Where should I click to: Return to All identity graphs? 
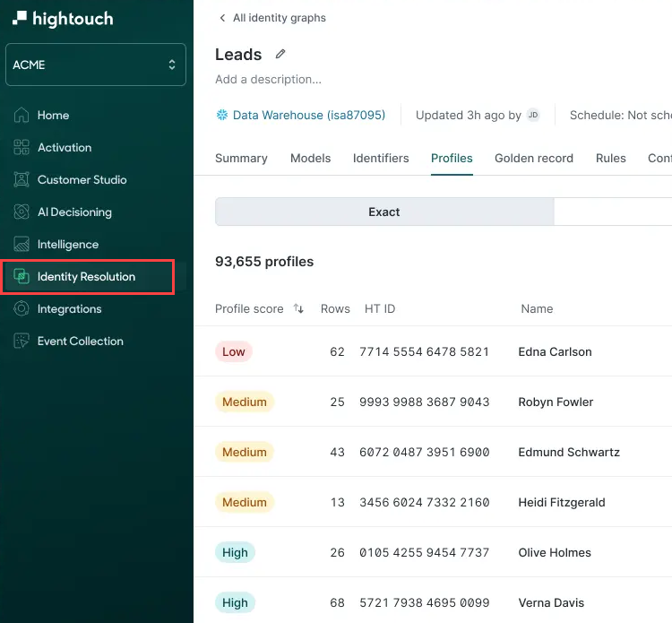click(x=280, y=18)
